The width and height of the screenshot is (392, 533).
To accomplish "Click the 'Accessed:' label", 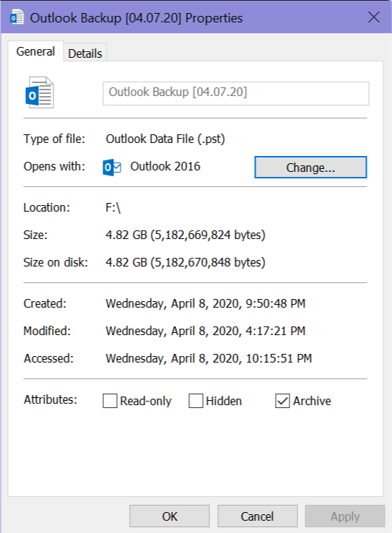I will [48, 358].
